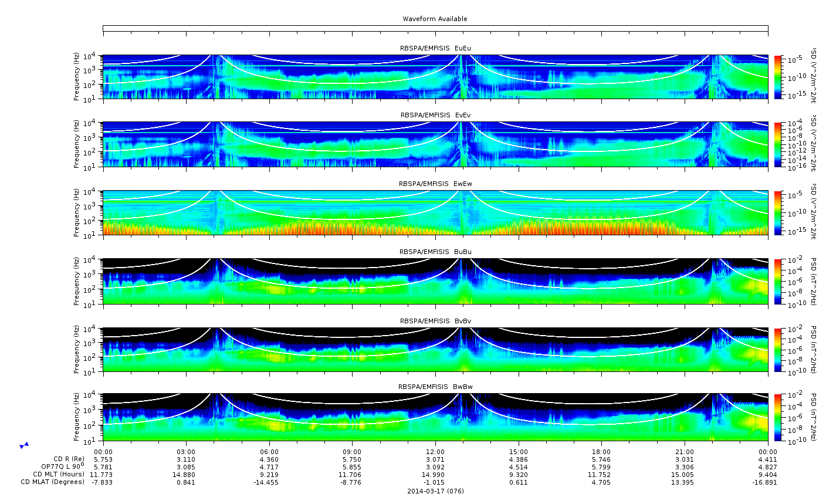This screenshot has width=826, height=504.
Task: Click the MLAT value -7.833
Action: click(102, 482)
